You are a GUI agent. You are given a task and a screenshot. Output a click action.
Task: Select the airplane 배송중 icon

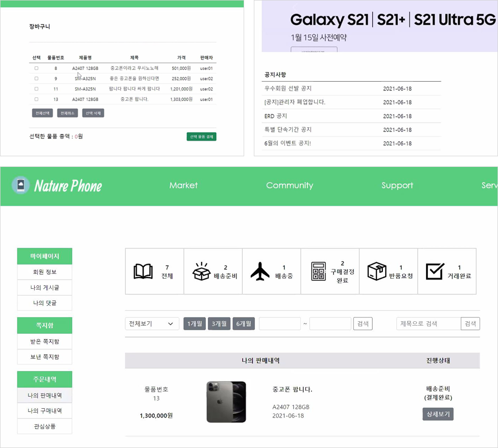[x=260, y=271]
